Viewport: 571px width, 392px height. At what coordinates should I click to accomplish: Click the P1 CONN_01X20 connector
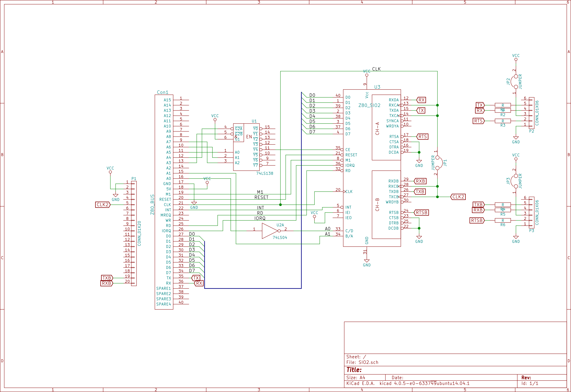(134, 234)
